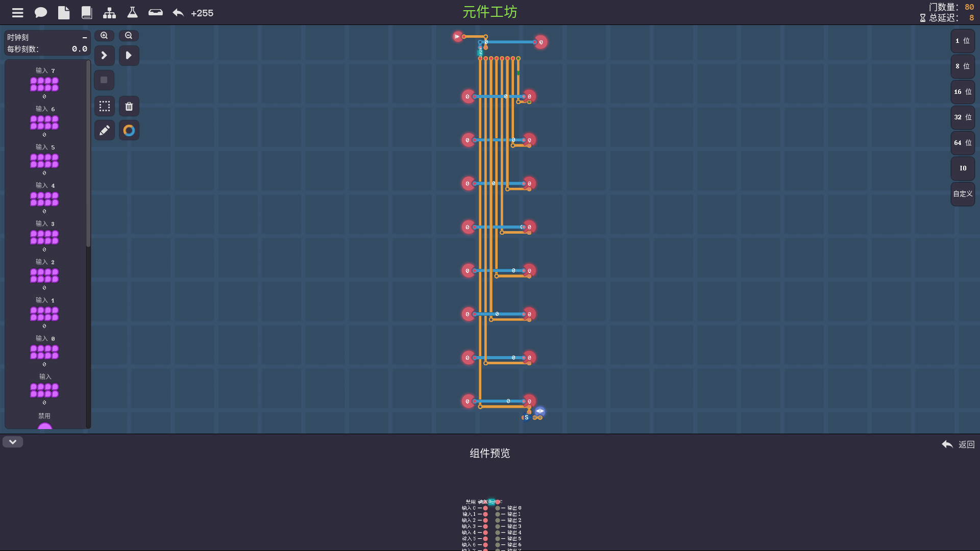Click the chat bubble icon

tap(41, 13)
